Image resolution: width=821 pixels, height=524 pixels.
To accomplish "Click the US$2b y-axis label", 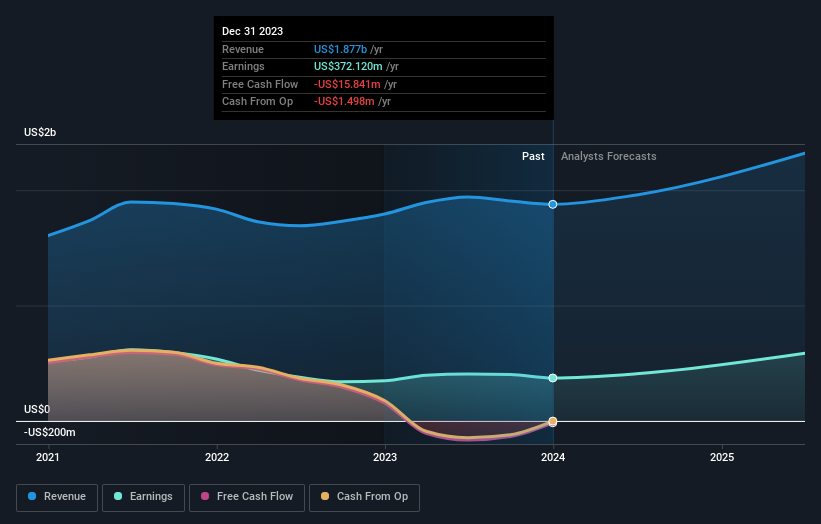I will 40,132.
